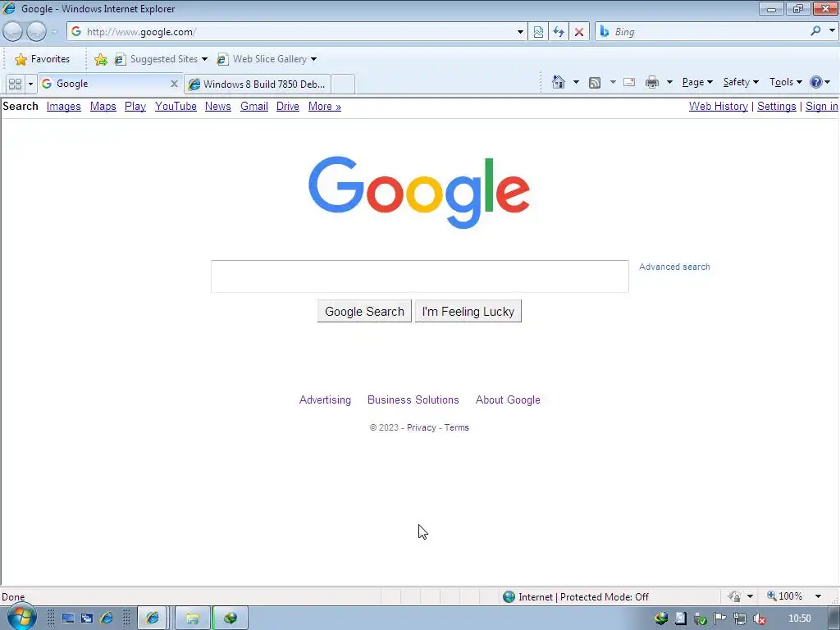Viewport: 840px width, 630px height.
Task: Click the Back navigation button
Action: pos(13,32)
